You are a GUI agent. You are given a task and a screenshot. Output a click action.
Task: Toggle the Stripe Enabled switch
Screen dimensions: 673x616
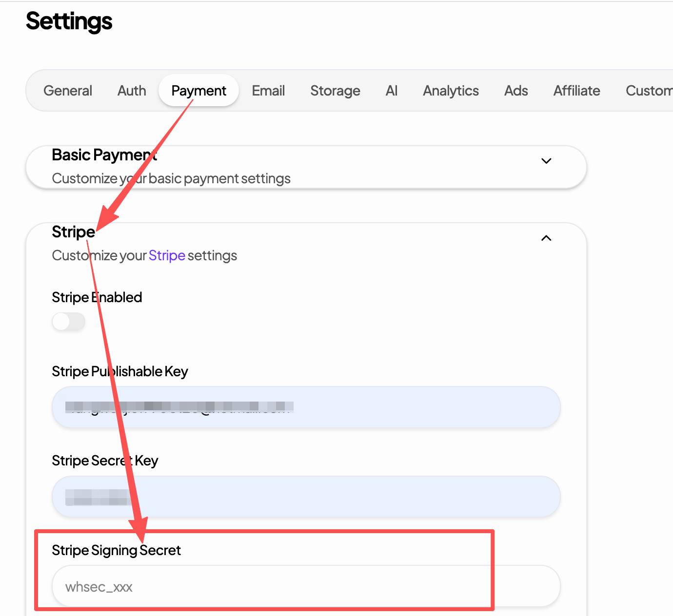(69, 322)
